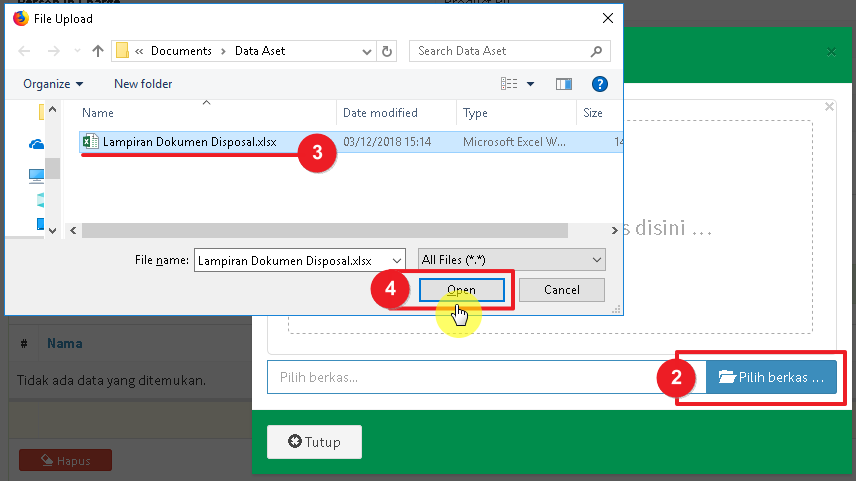Click the Pilih berkas browse button
Viewport: 856px width, 481px height.
click(x=772, y=377)
